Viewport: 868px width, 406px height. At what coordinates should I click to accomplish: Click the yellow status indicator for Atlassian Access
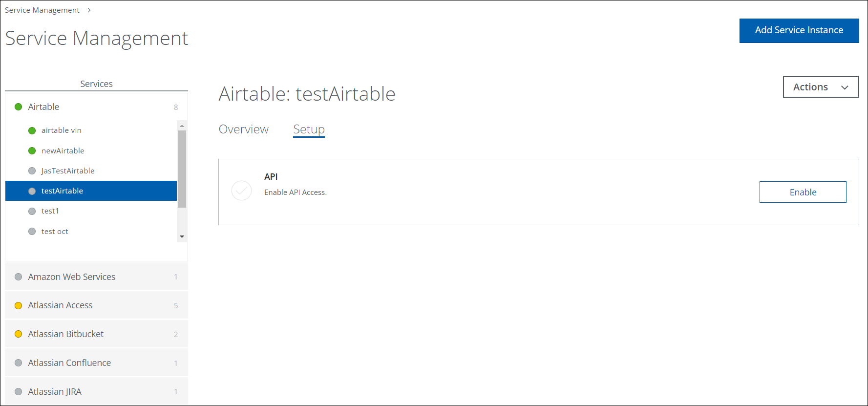coord(19,305)
